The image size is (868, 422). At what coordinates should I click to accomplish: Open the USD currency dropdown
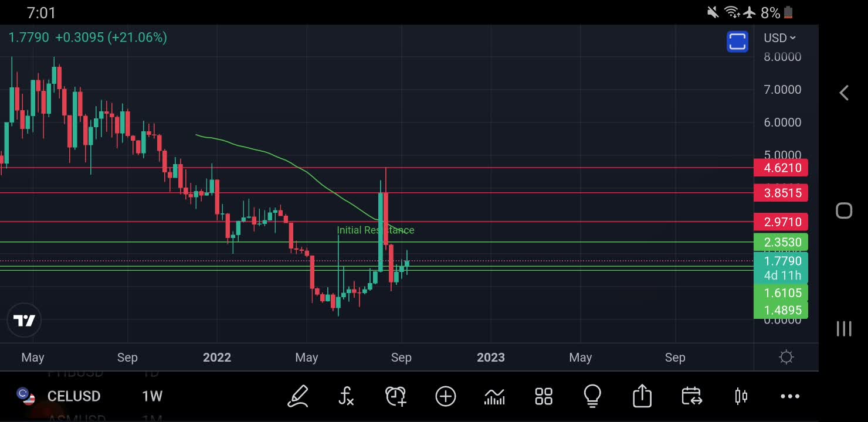(779, 38)
